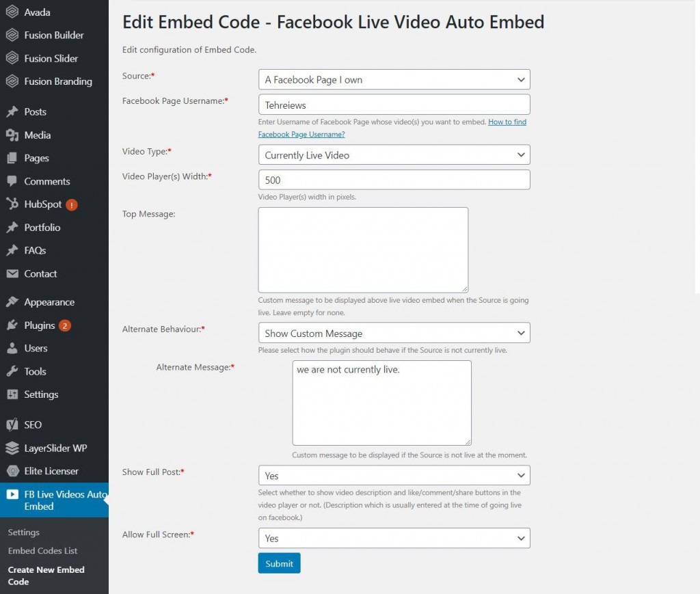Submit the embed code form

click(x=279, y=563)
